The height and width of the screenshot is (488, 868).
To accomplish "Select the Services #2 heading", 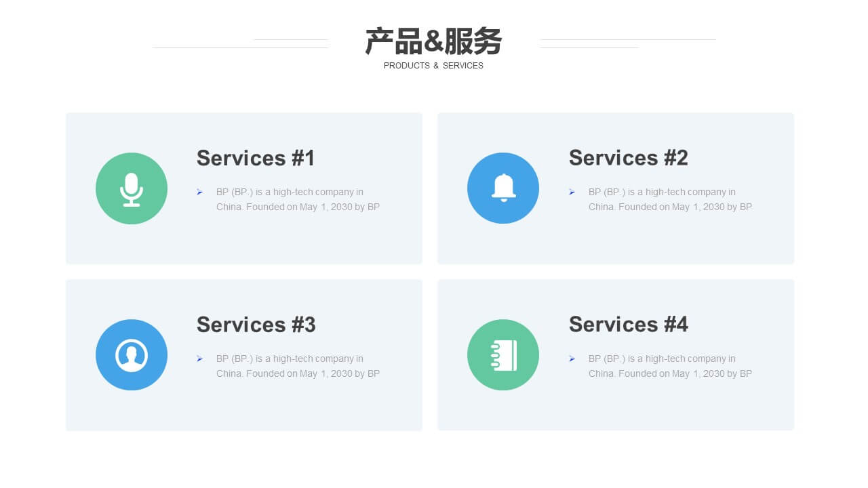I will pyautogui.click(x=629, y=158).
